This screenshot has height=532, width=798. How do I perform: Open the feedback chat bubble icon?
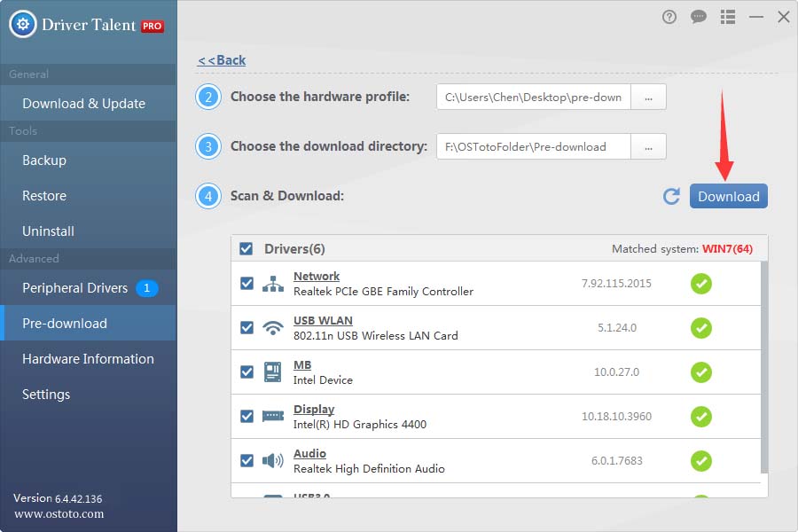699,18
